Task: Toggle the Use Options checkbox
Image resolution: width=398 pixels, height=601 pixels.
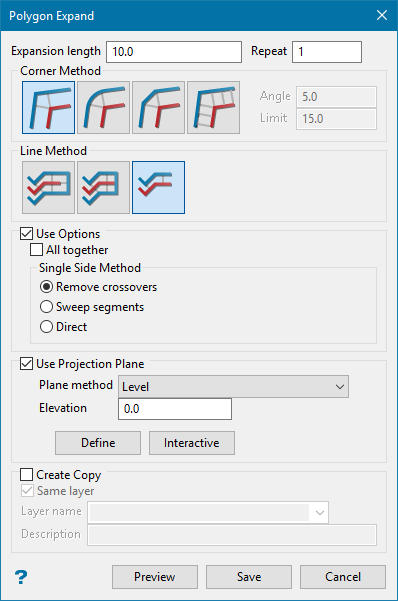Action: [26, 234]
